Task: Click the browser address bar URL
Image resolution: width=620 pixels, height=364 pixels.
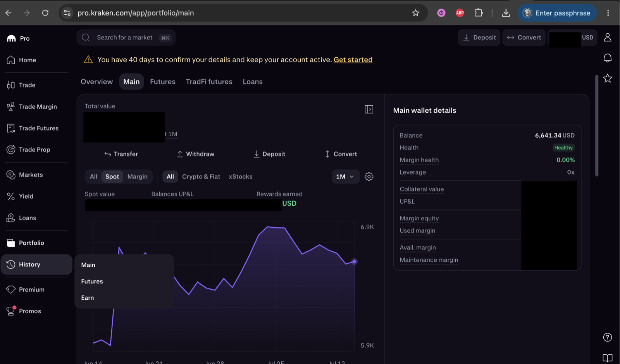Action: 136,13
